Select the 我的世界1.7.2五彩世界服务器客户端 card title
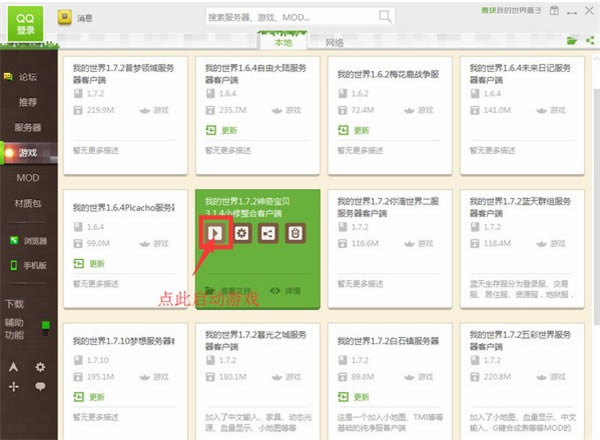600x440 pixels. 520,341
